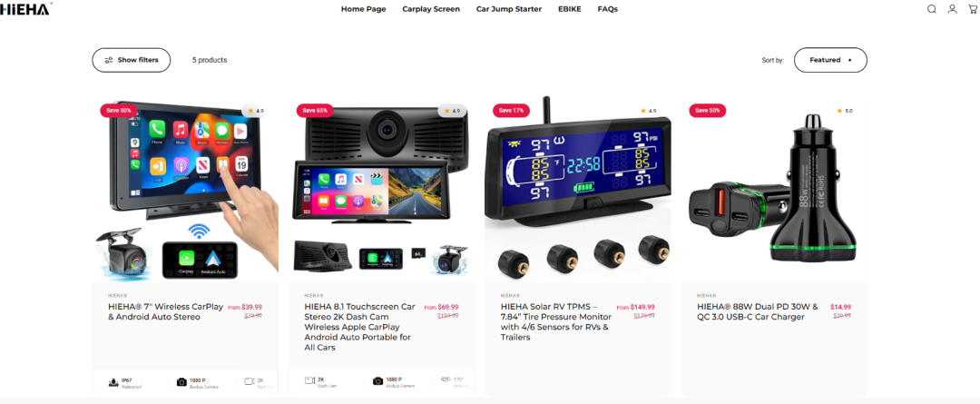This screenshot has height=404, width=980.
Task: Show the product filters panel
Action: [132, 60]
